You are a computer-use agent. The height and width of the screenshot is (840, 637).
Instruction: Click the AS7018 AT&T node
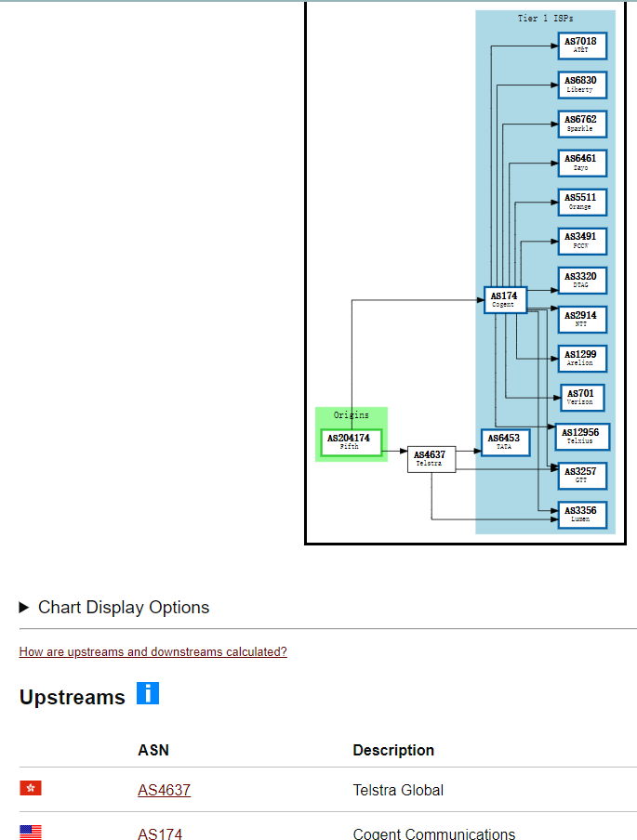click(x=582, y=46)
